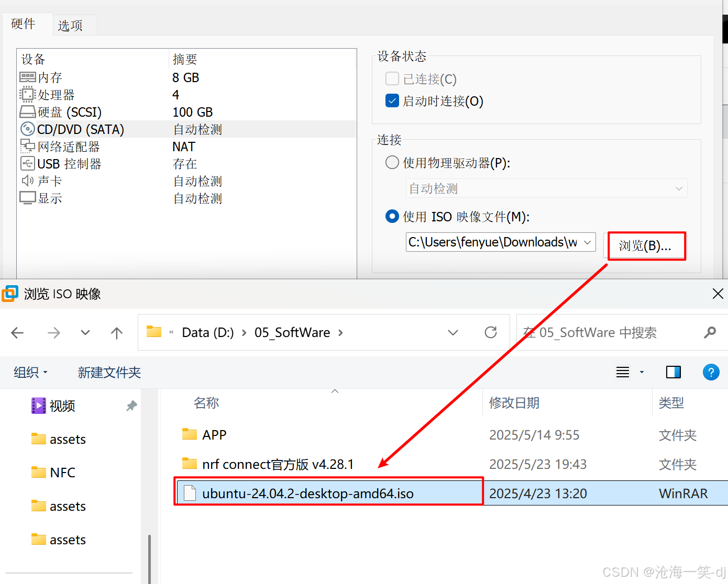Click the search magnifier icon
728x584 pixels.
710,332
